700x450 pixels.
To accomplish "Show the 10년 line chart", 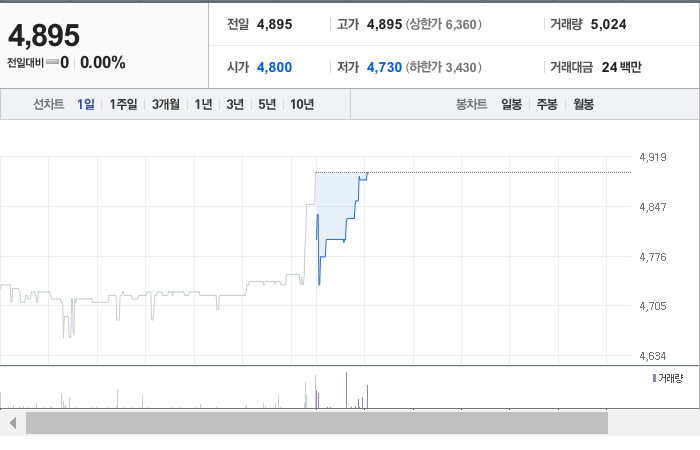I will coord(302,104).
